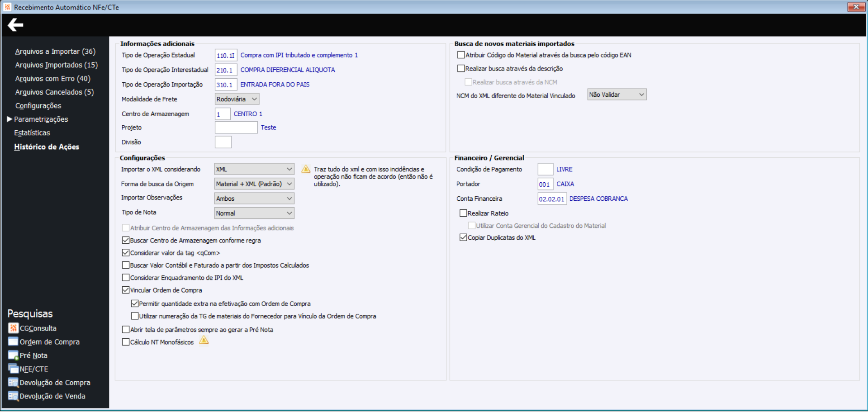The height and width of the screenshot is (412, 868).
Task: Check Considerar Enquadramento de IPI do XML
Action: (126, 277)
